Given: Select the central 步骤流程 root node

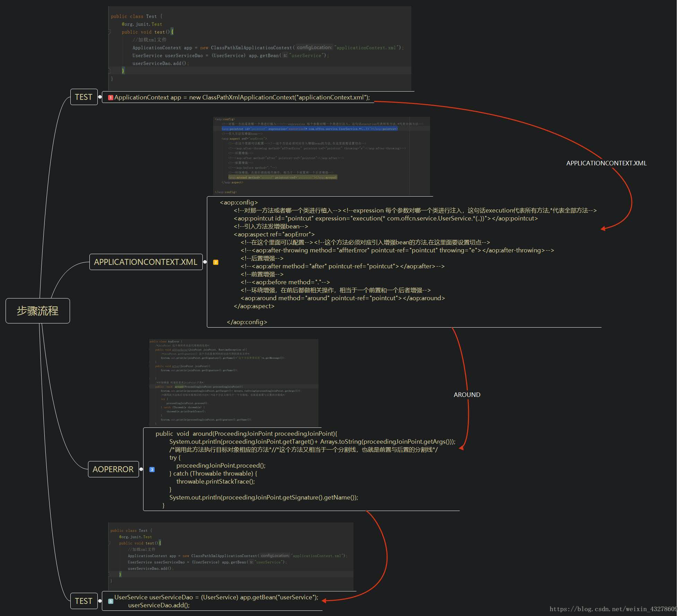Looking at the screenshot, I should (x=37, y=311).
